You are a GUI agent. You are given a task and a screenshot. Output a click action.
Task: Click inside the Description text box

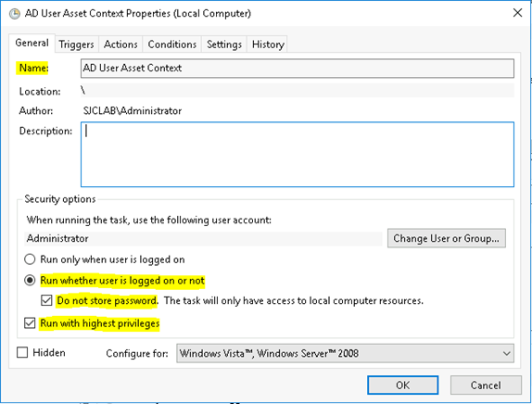(x=298, y=155)
